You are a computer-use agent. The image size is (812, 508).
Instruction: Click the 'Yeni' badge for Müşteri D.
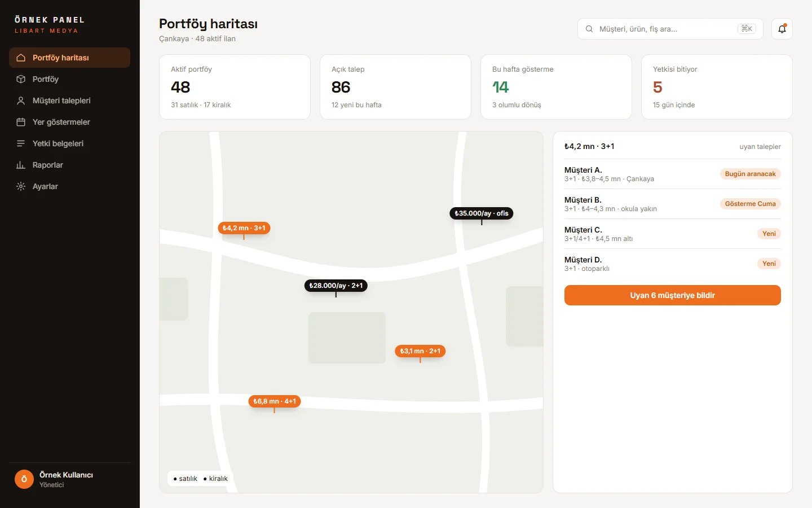769,264
